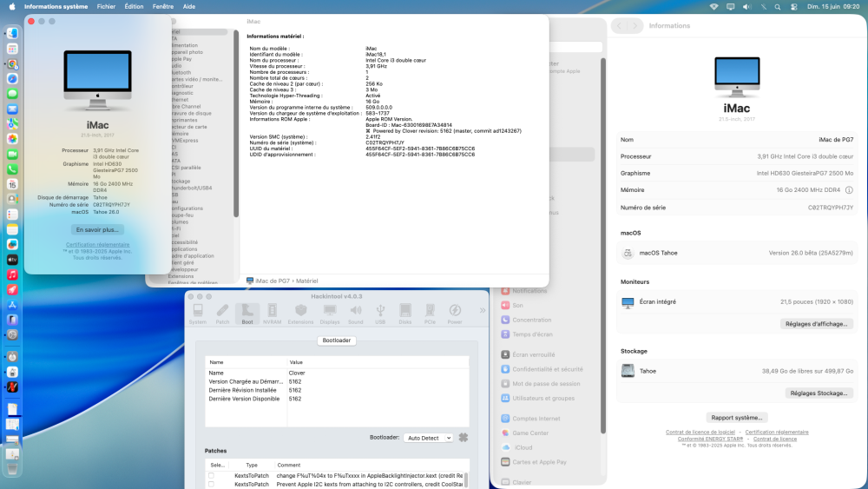Screen dimensions: 868x489
Task: Open the Édition menu
Action: click(x=134, y=7)
